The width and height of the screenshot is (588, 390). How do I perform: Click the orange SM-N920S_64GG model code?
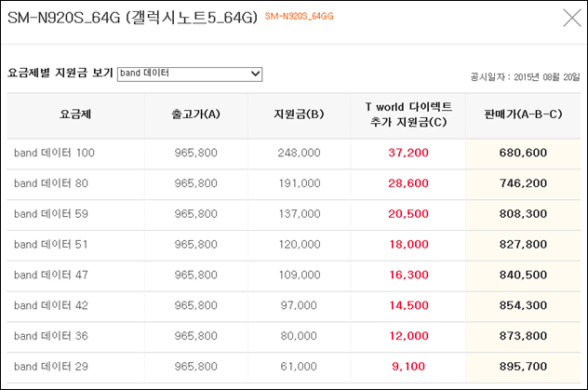299,16
